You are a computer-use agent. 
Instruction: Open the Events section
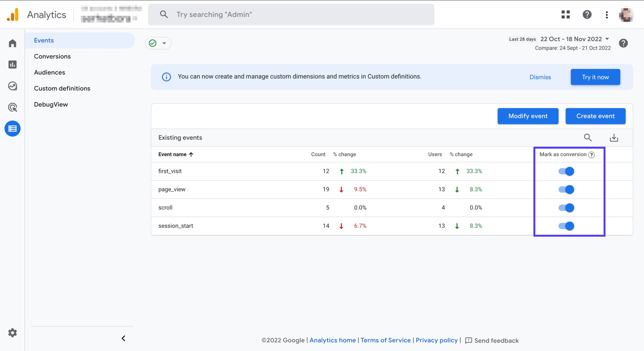click(44, 40)
